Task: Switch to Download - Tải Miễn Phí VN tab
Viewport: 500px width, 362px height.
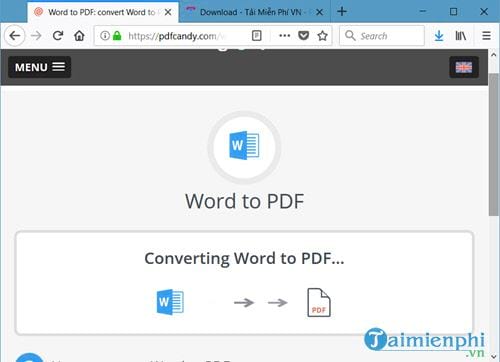Action: [x=255, y=12]
